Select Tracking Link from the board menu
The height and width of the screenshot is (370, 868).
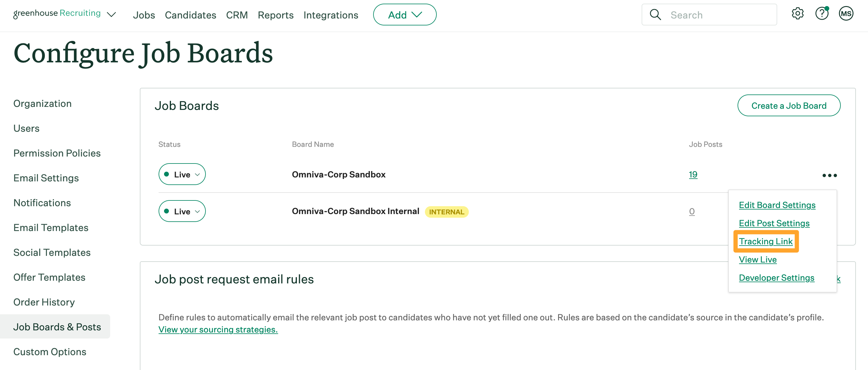pyautogui.click(x=766, y=241)
